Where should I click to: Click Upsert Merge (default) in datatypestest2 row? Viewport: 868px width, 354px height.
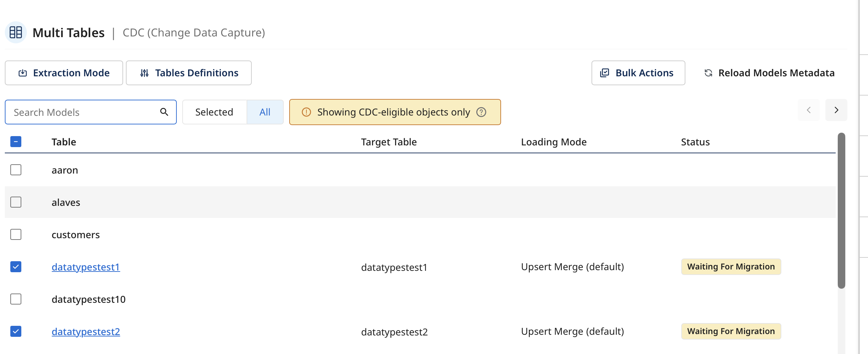coord(573,331)
